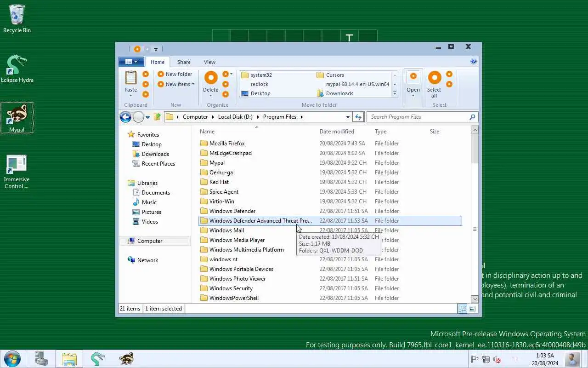The image size is (588, 368).
Task: Expand the Move to folder gallery
Action: coord(395,93)
